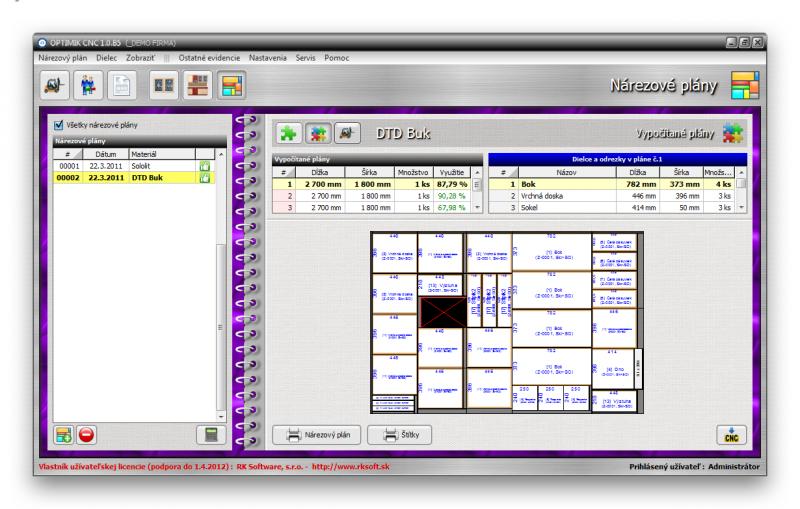Click the green thumbs-up for DTD Buk row
Viewport: 800px width, 509px height.
(x=205, y=178)
